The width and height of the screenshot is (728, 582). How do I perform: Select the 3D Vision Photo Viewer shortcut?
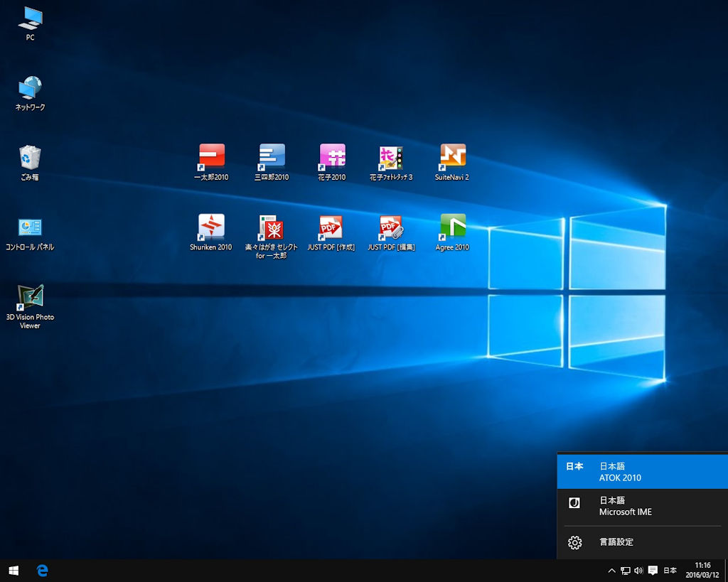(30, 307)
